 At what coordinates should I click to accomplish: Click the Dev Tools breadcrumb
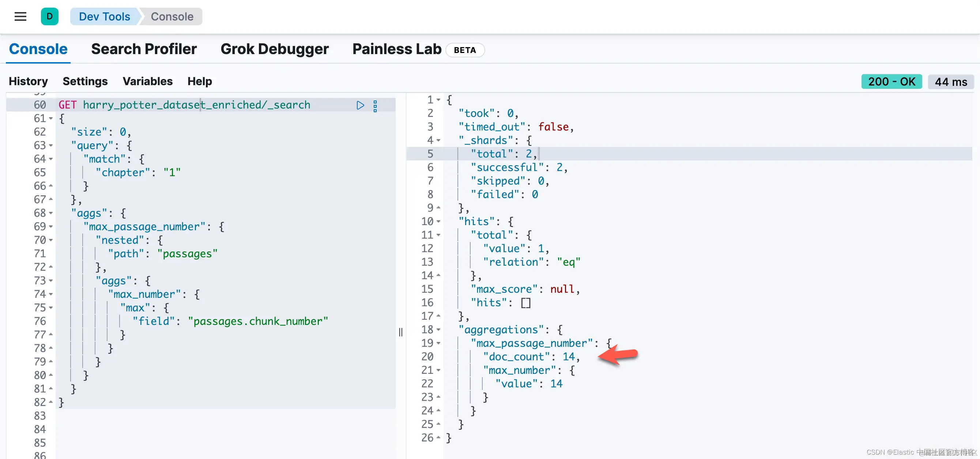pos(104,16)
